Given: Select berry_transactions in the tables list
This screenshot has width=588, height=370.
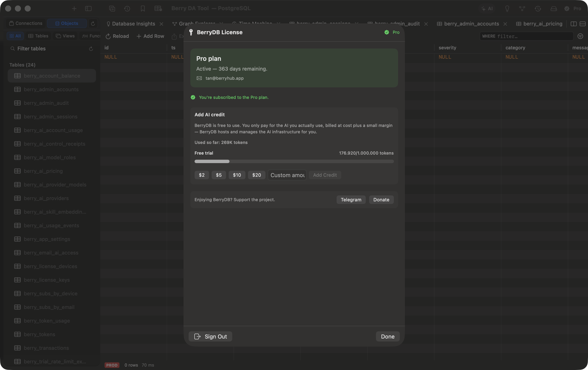Looking at the screenshot, I should (52, 348).
